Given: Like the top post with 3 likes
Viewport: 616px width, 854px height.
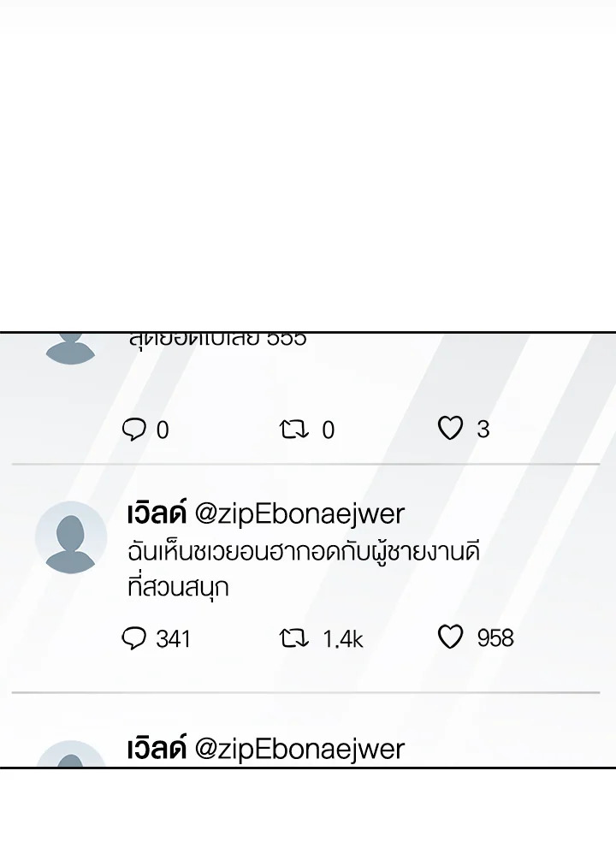Looking at the screenshot, I should click(450, 428).
